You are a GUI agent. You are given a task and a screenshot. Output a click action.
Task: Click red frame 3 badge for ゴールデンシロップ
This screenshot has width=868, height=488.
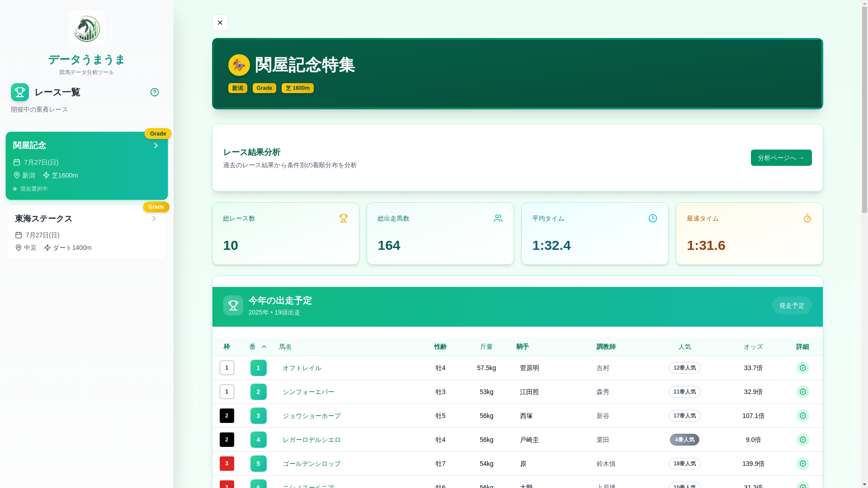pos(227,464)
